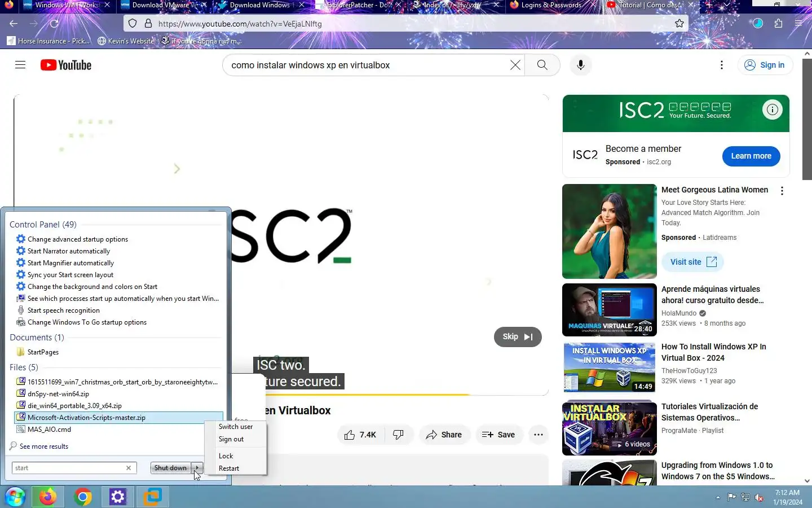Image resolution: width=812 pixels, height=508 pixels.
Task: Skip the ISC2 video ad
Action: click(518, 337)
